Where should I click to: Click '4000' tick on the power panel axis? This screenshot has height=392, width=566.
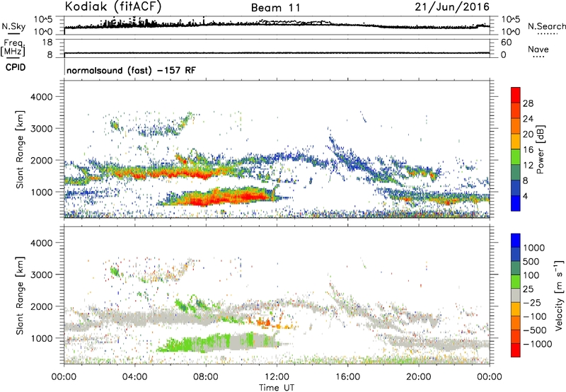click(x=41, y=97)
